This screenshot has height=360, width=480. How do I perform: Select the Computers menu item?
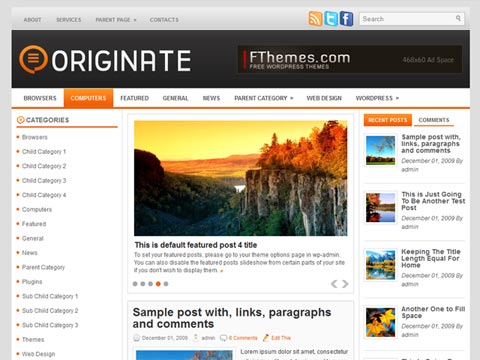click(x=88, y=98)
